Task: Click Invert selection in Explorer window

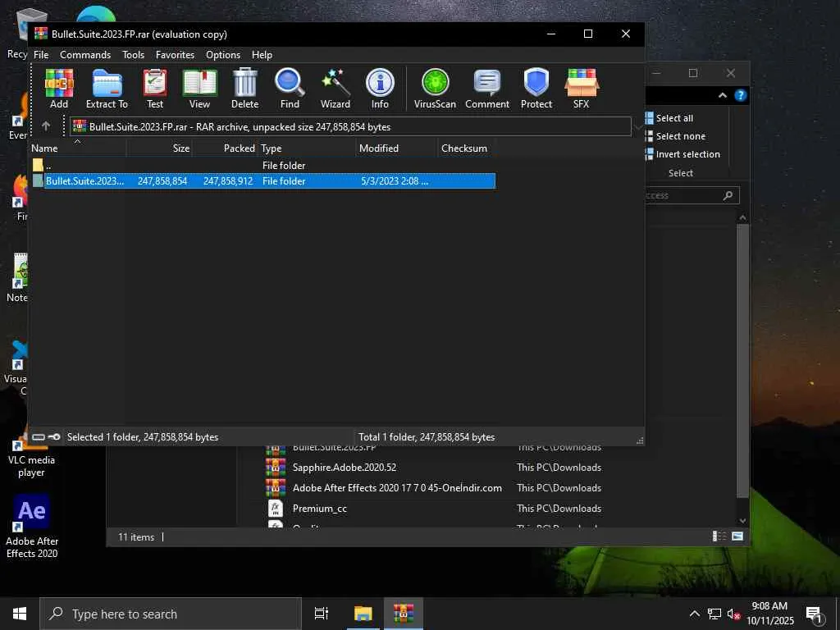Action: pyautogui.click(x=683, y=154)
